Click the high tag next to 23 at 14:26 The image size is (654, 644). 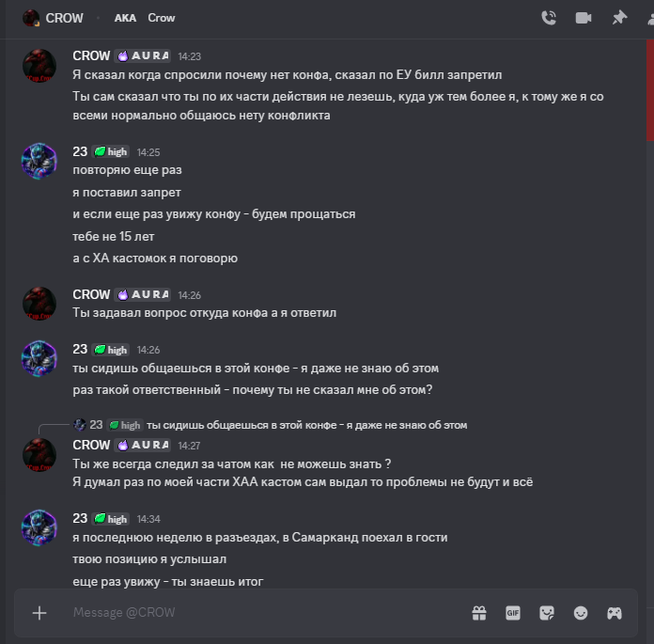point(111,350)
